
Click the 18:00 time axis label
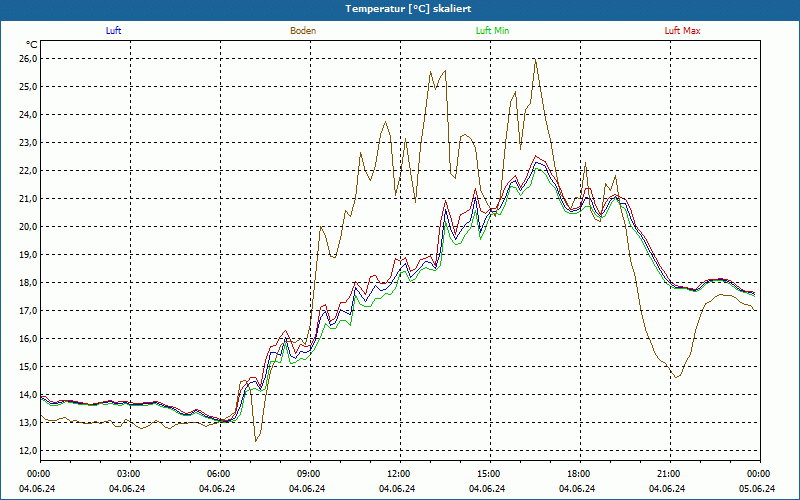tap(577, 474)
